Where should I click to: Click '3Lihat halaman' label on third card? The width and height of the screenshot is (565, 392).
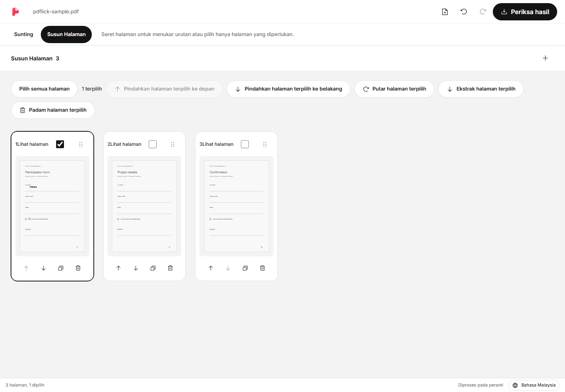click(x=217, y=144)
